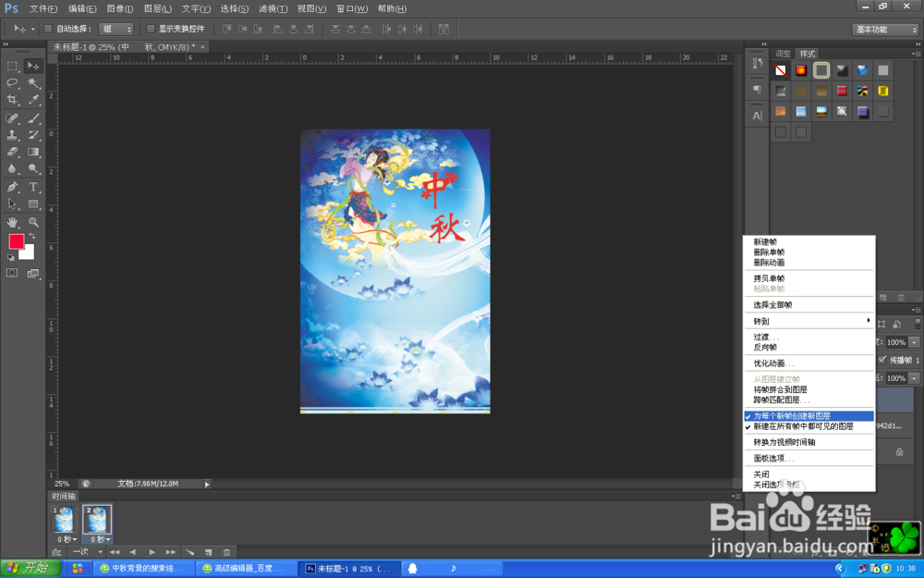Select the Horizontal Type tool
The image size is (924, 578).
click(x=33, y=187)
